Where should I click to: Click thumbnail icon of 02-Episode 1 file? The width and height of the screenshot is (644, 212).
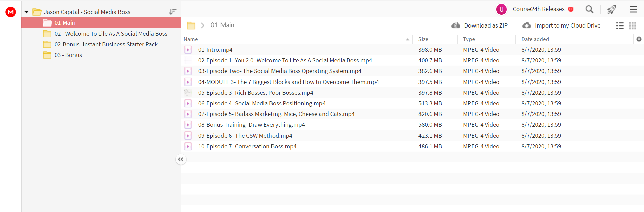point(188,60)
